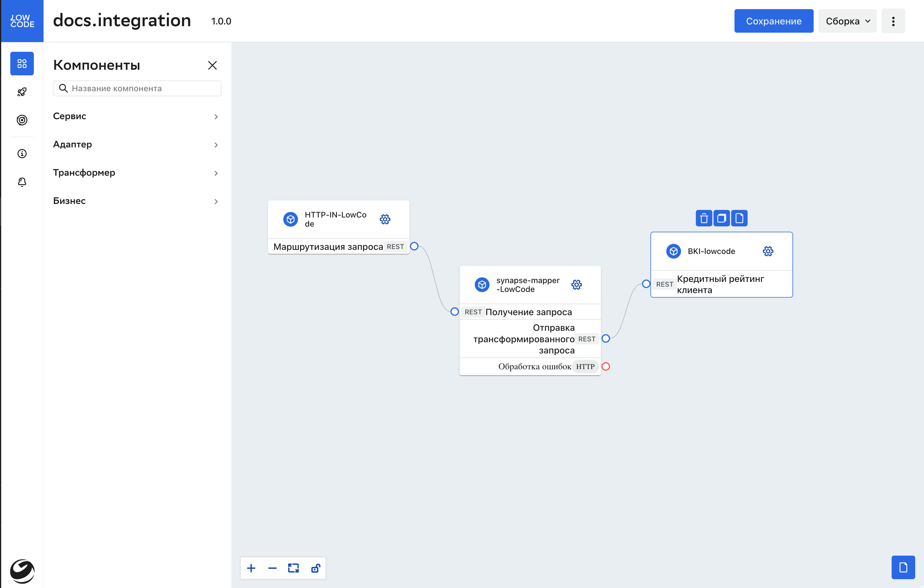The image size is (924, 588).
Task: Click the rocket deploy icon in sidebar
Action: [x=22, y=92]
